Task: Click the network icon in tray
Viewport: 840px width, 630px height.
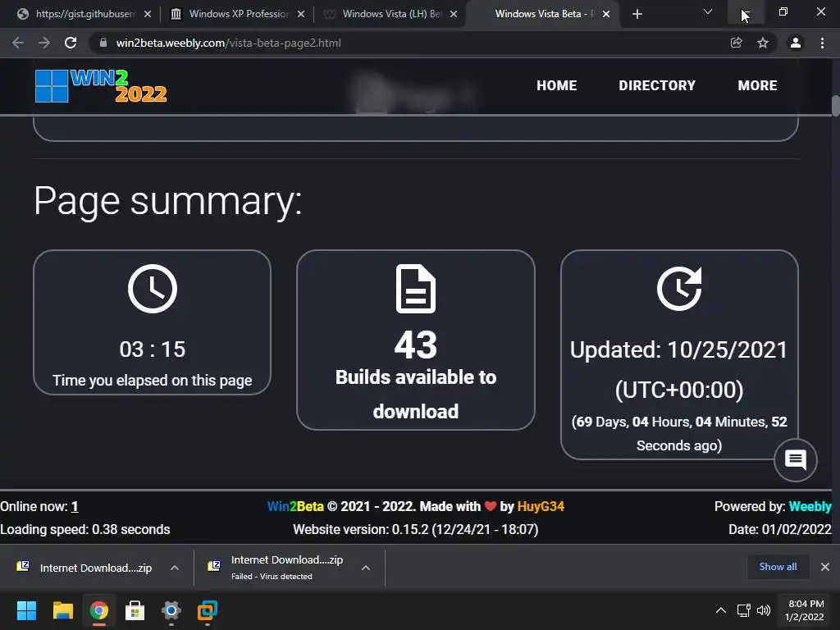Action: pos(743,610)
